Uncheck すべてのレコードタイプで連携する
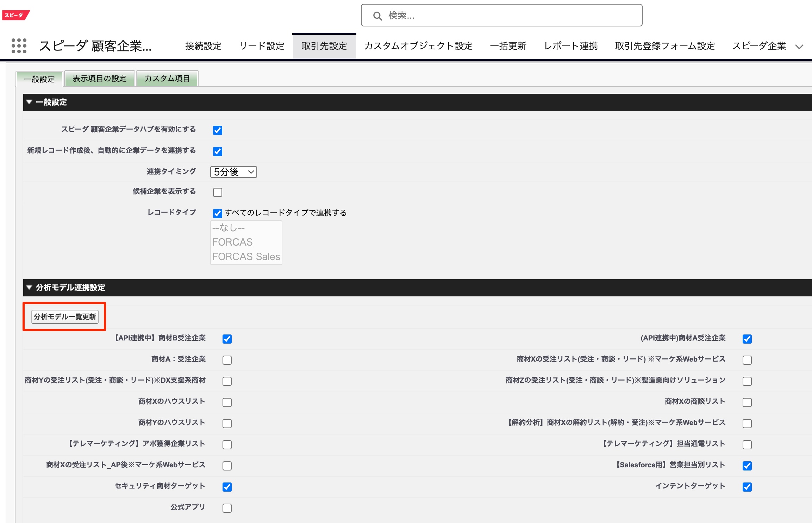 tap(217, 213)
